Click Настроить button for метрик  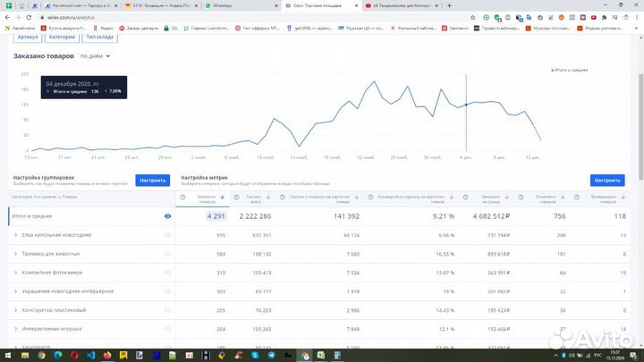pos(608,180)
